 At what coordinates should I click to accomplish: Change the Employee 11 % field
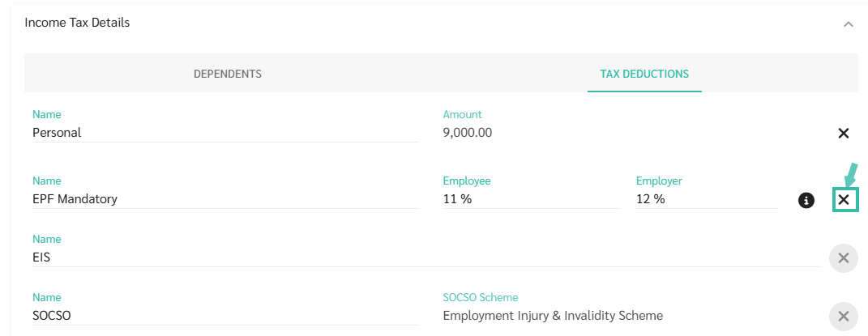pyautogui.click(x=531, y=199)
